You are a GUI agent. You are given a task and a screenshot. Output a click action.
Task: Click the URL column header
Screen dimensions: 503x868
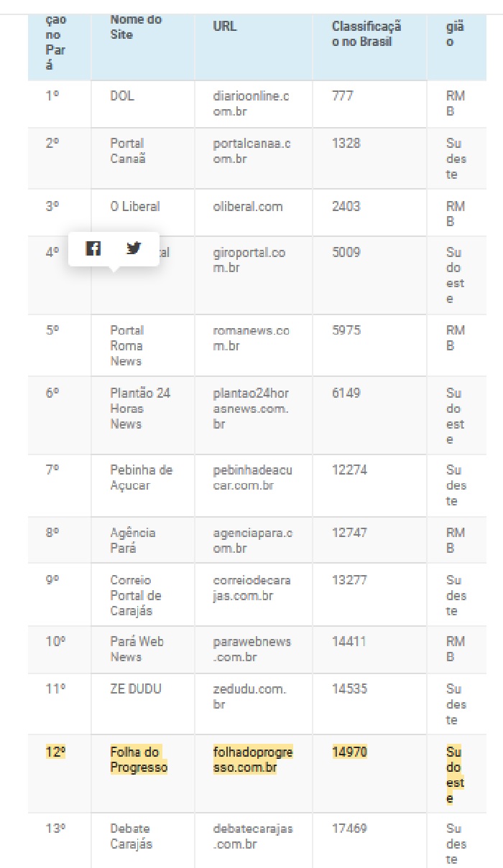click(x=225, y=27)
